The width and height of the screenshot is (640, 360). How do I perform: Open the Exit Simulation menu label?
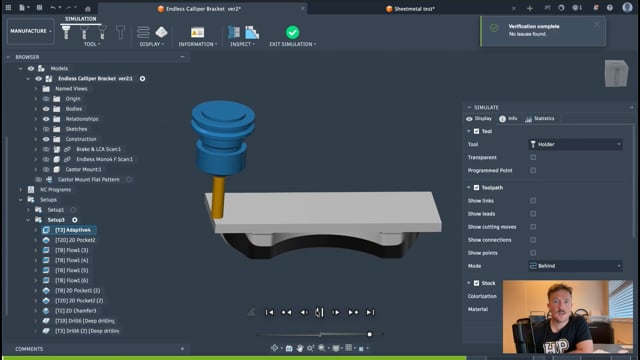click(x=293, y=44)
